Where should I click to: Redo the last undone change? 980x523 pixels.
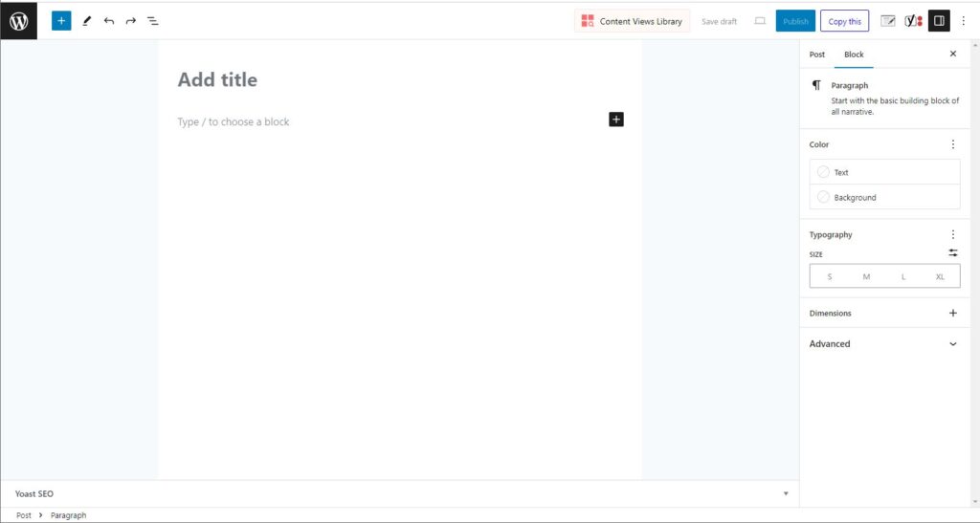[x=131, y=21]
